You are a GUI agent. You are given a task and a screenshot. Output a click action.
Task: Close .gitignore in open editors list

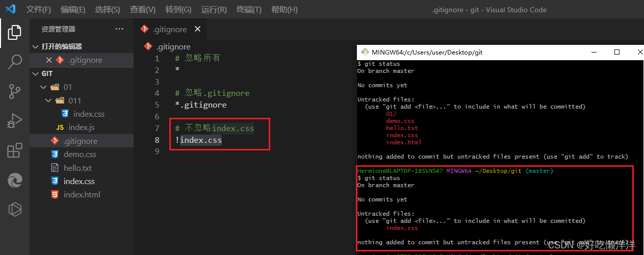[49, 60]
